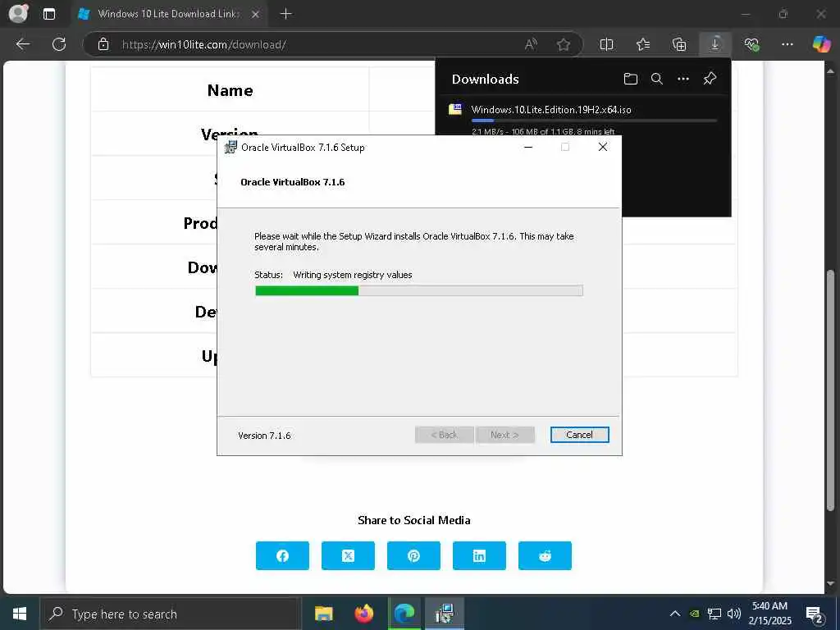Activate the Read aloud icon

point(531,44)
